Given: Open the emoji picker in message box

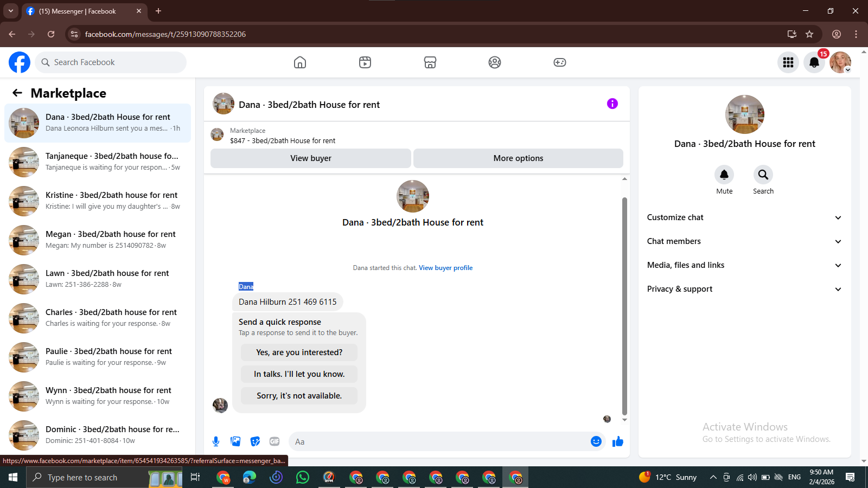Looking at the screenshot, I should click(x=596, y=441).
